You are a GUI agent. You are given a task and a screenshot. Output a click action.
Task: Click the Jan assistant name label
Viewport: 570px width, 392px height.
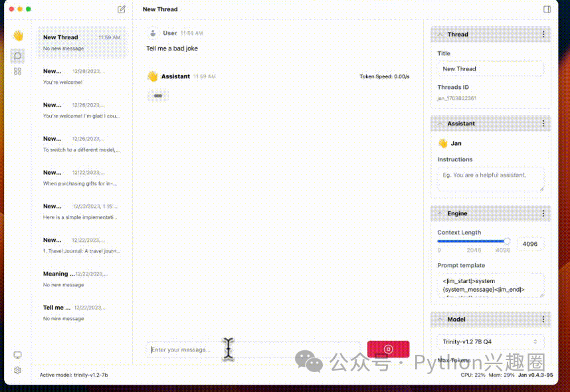click(x=456, y=144)
